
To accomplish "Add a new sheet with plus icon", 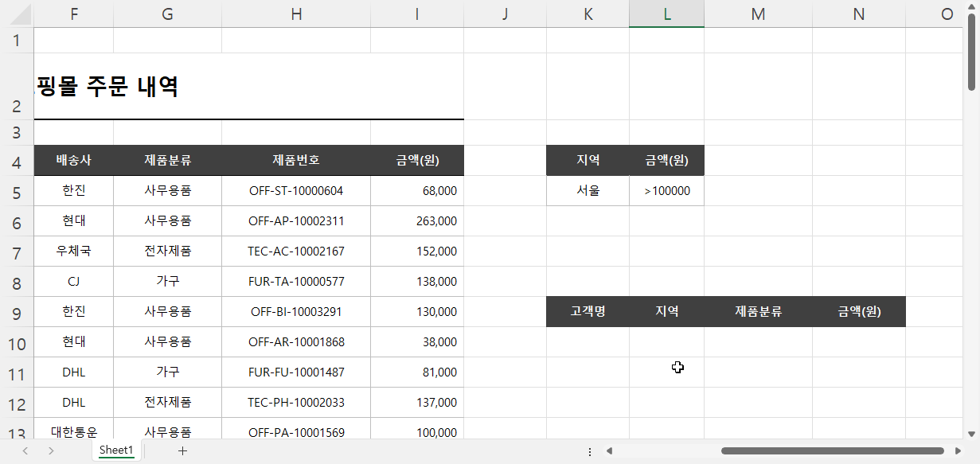I will click(182, 450).
